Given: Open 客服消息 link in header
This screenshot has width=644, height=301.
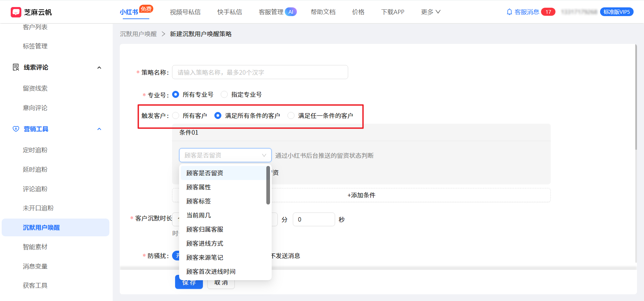Looking at the screenshot, I should [527, 12].
